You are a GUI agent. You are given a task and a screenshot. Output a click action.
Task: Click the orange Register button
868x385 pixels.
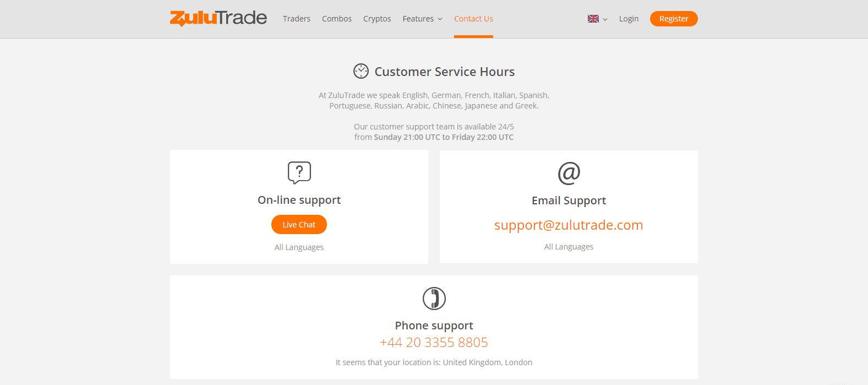click(x=674, y=19)
